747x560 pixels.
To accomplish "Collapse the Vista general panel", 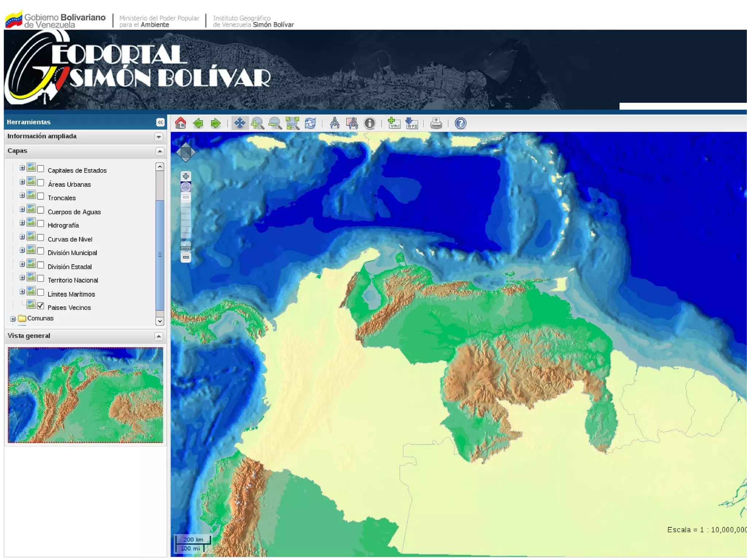I will 159,336.
